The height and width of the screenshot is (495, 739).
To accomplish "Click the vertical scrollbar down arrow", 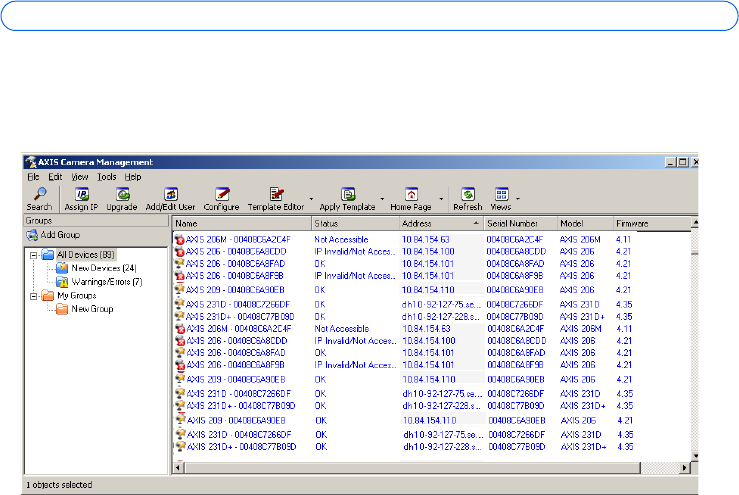I will click(695, 456).
